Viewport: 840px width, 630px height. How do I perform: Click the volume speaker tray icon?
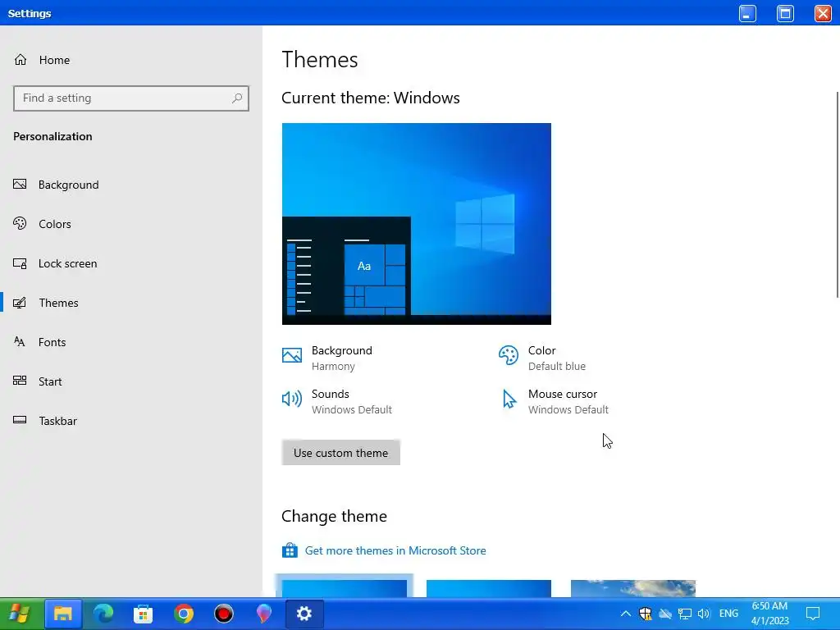pos(703,614)
